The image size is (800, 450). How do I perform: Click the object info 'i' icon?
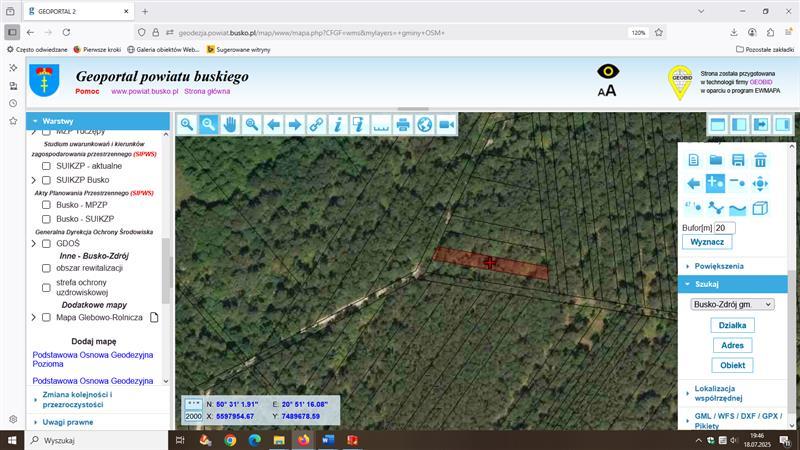click(338, 124)
